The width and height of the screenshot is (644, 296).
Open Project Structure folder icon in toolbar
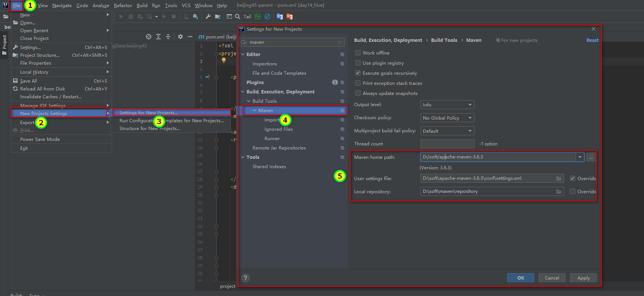click(x=218, y=16)
